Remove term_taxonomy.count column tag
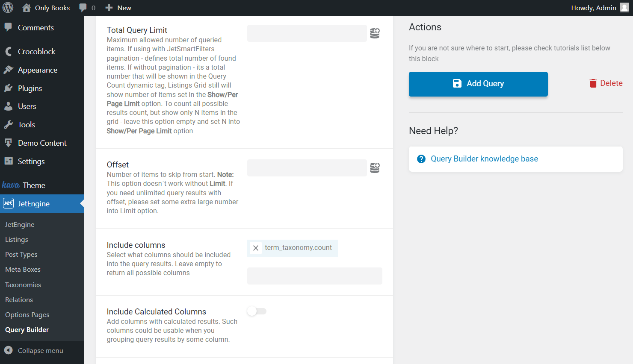Screen dimensions: 633x364 [256, 248]
